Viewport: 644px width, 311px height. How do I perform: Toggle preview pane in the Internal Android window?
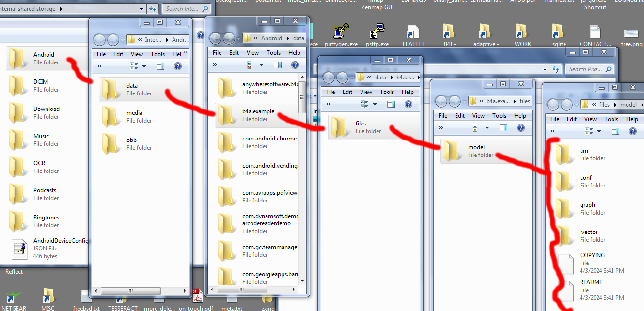pyautogui.click(x=160, y=66)
